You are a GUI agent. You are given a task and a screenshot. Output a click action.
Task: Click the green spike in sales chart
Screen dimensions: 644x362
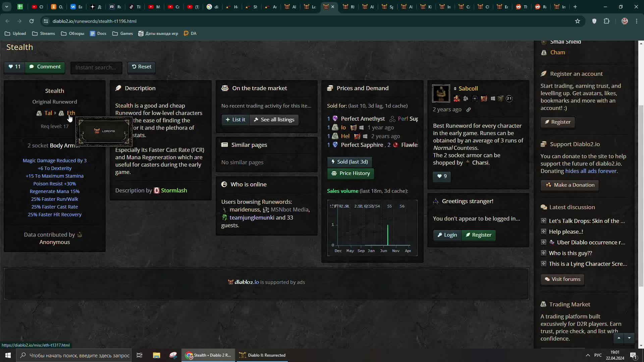[388, 235]
